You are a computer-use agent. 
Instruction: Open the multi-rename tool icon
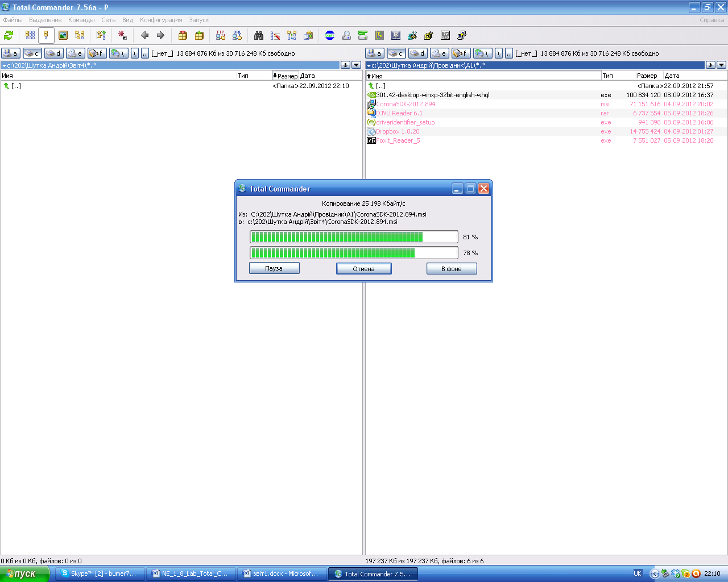click(x=275, y=35)
